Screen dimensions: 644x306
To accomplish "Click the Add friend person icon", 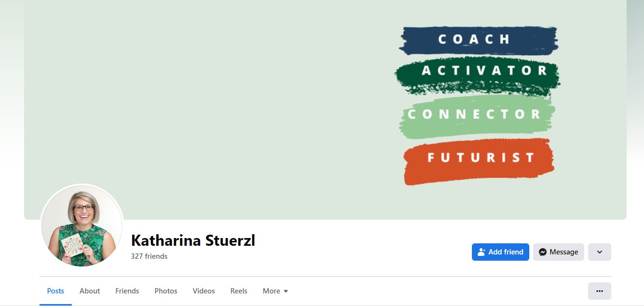I will pyautogui.click(x=481, y=252).
